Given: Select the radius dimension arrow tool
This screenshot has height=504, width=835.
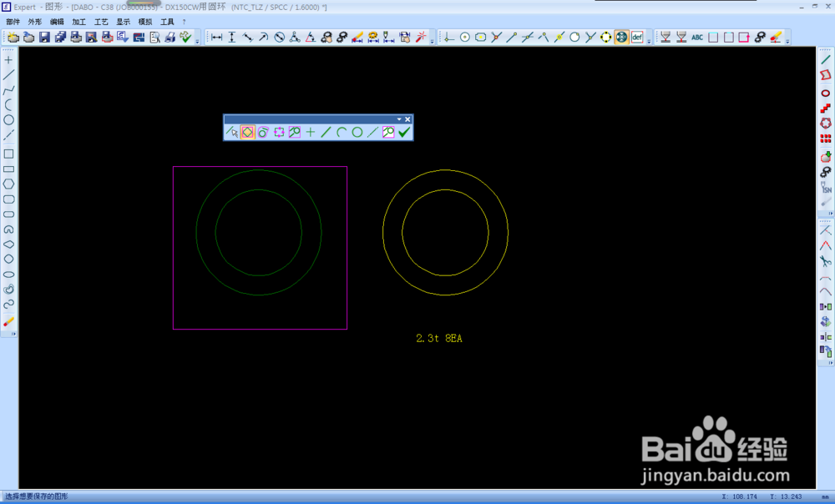Looking at the screenshot, I should (264, 38).
